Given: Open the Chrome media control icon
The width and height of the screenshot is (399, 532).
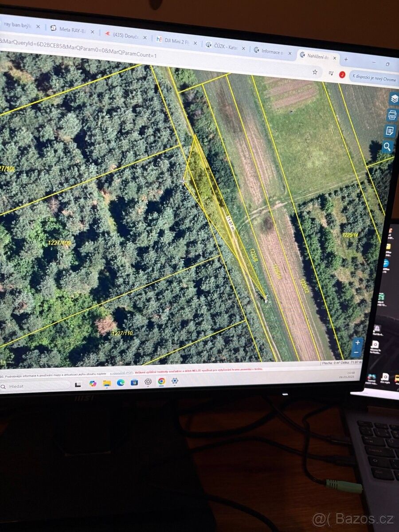Looking at the screenshot, I should pyautogui.click(x=331, y=73).
